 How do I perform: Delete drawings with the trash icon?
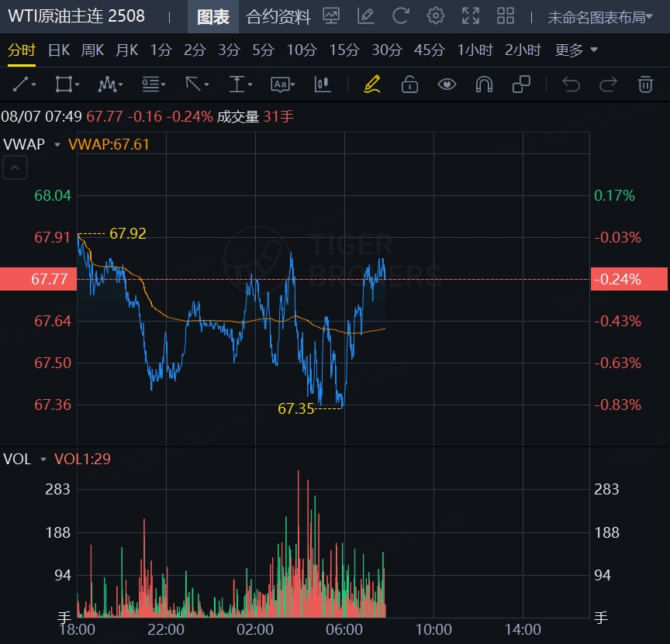(645, 84)
